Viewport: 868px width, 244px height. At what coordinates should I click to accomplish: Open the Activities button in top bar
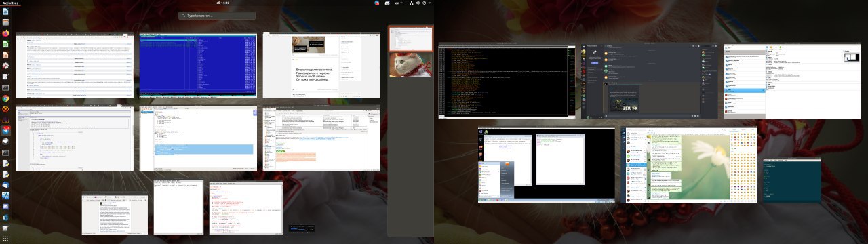point(10,3)
